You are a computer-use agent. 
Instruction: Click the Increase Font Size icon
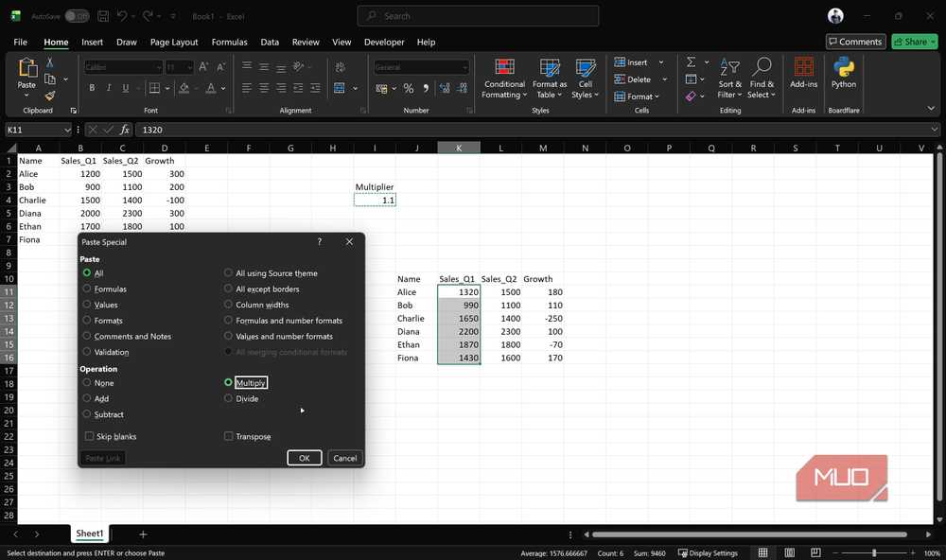[x=203, y=67]
